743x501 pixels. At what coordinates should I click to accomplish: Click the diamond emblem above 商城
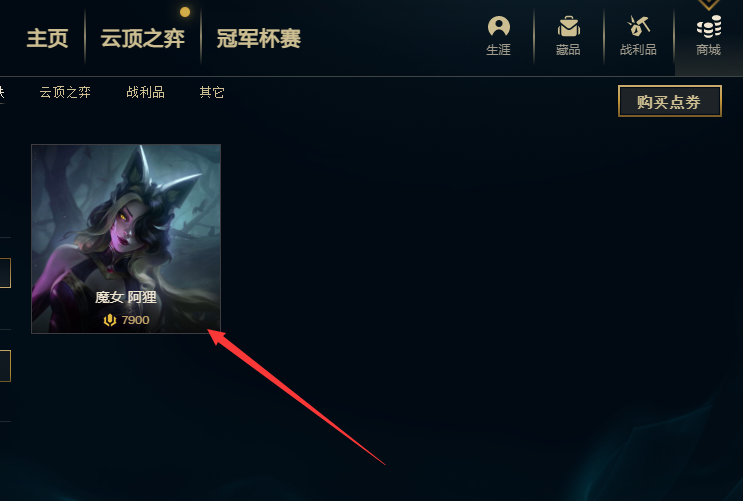coord(709,4)
